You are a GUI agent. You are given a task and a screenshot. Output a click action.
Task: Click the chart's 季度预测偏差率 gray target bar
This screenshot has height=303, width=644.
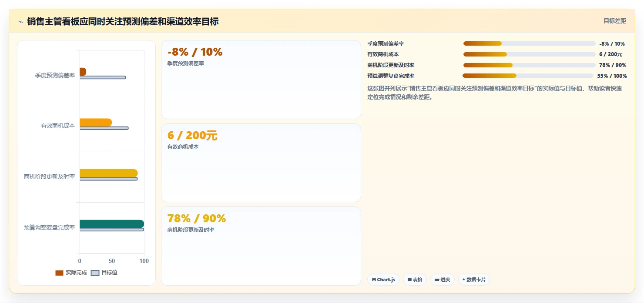point(103,77)
